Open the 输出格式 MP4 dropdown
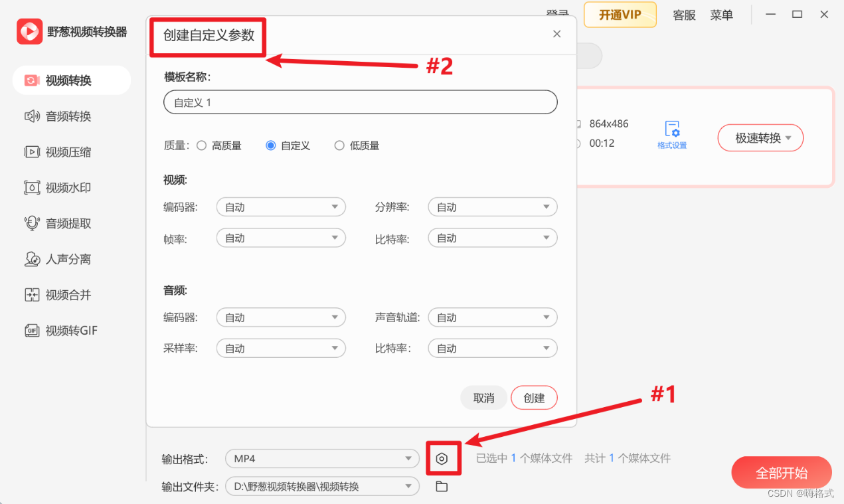Screen dimensions: 844x504 [x=322, y=458]
